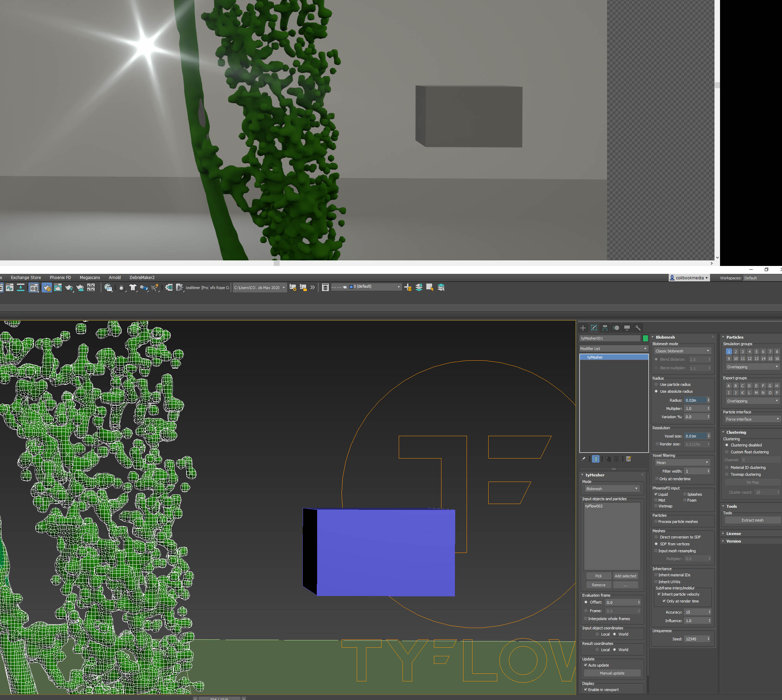
Task: Open the Motion panel icon
Action: pos(616,328)
